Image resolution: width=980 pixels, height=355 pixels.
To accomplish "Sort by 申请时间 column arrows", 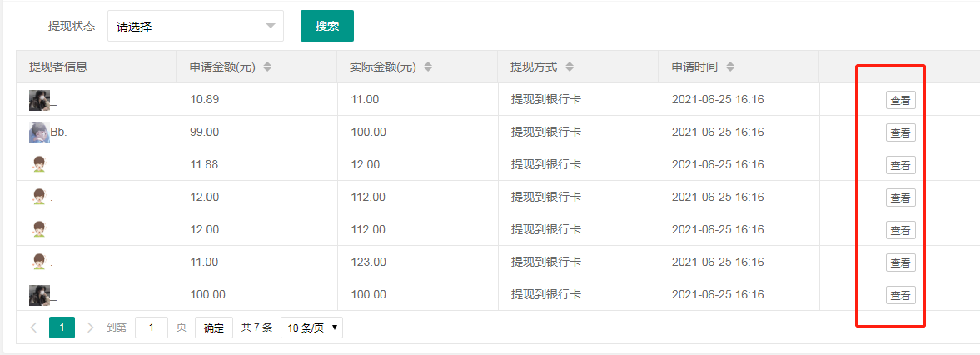I will click(x=730, y=67).
